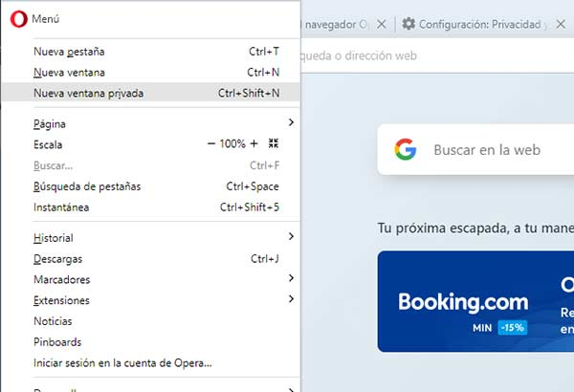The height and width of the screenshot is (392, 574).
Task: Increase zoom with the plus button
Action: pos(254,143)
